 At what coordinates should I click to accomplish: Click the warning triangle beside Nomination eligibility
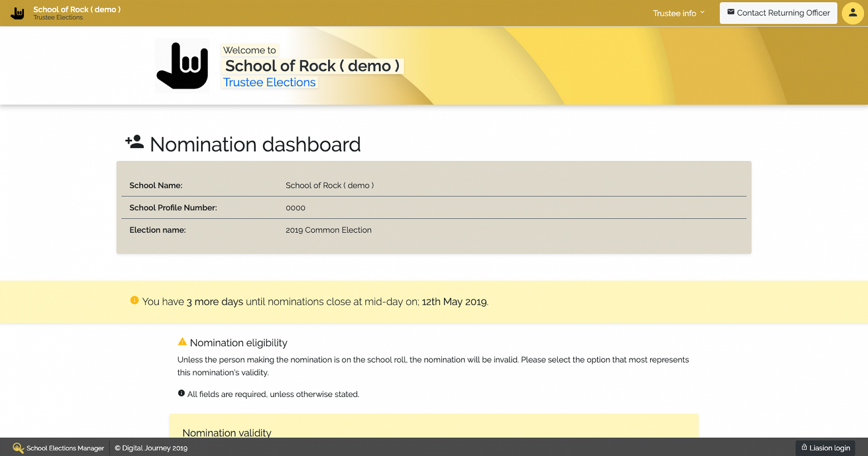tap(182, 342)
